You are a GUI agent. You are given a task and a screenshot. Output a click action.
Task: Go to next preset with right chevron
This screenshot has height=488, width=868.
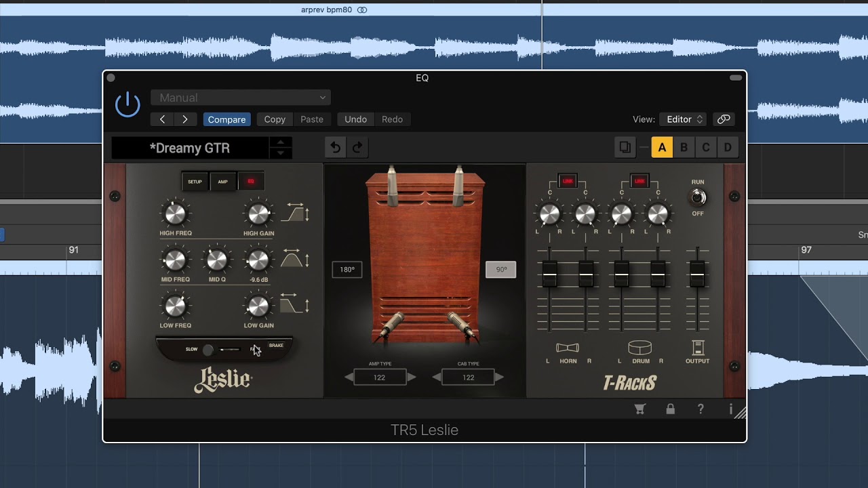click(x=185, y=119)
